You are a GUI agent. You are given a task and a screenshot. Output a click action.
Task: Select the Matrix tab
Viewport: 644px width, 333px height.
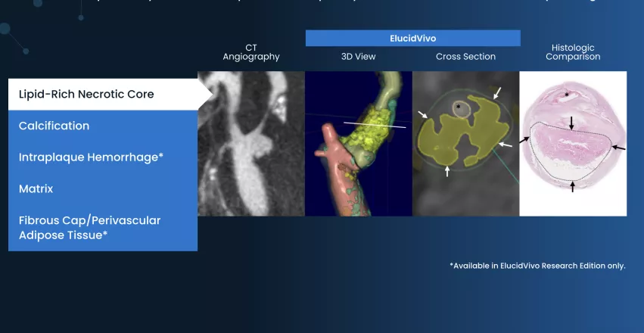pos(102,188)
